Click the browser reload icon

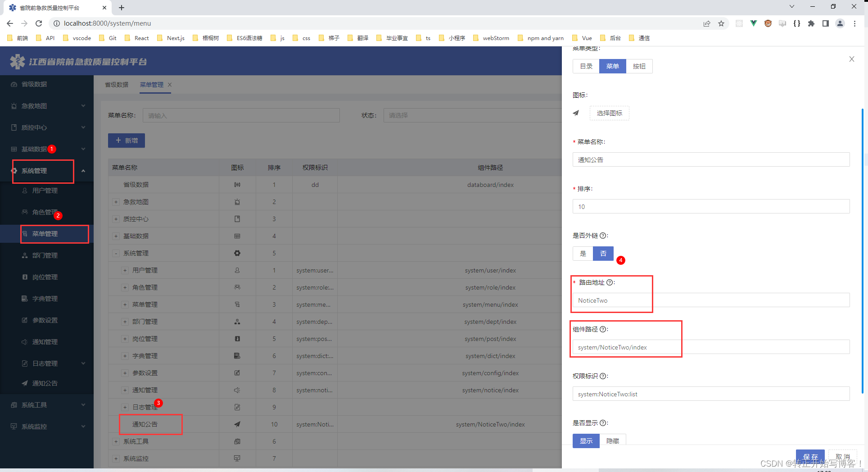tap(39, 23)
